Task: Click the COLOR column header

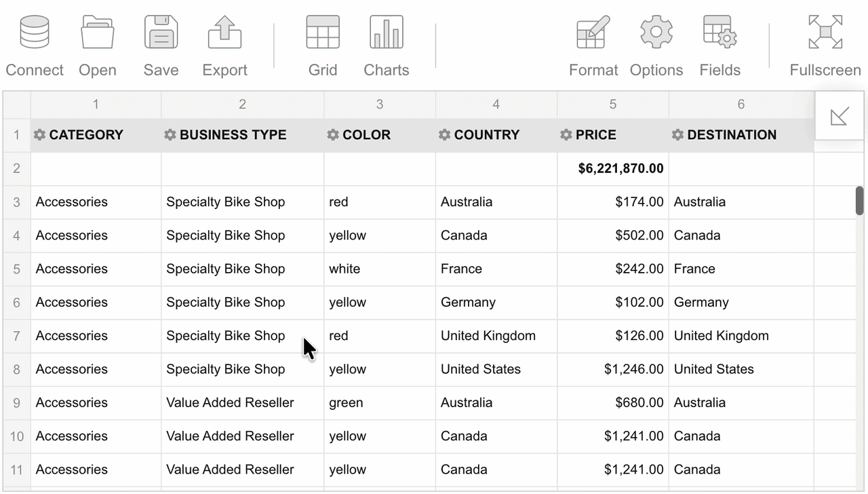Action: pyautogui.click(x=380, y=135)
